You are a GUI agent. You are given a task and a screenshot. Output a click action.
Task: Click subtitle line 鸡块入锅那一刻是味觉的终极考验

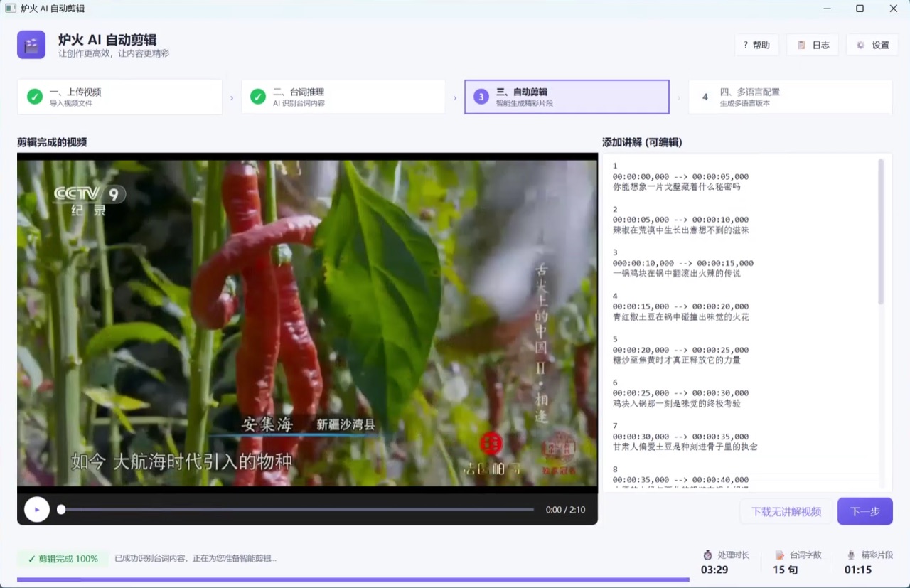coord(677,404)
